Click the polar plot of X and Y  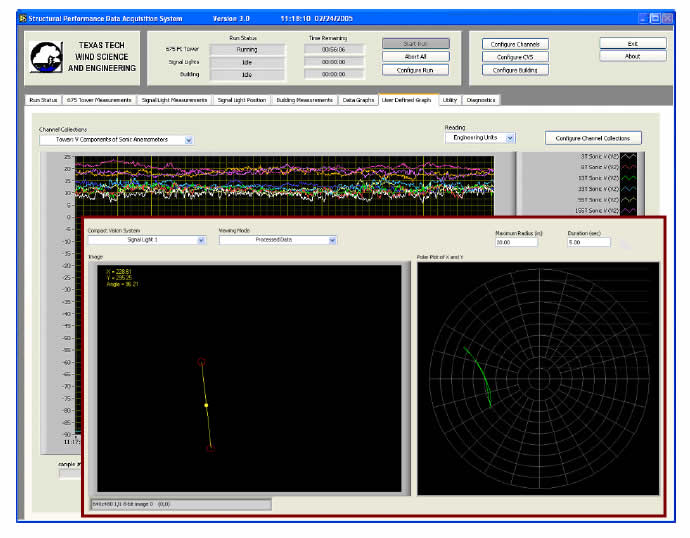point(538,379)
